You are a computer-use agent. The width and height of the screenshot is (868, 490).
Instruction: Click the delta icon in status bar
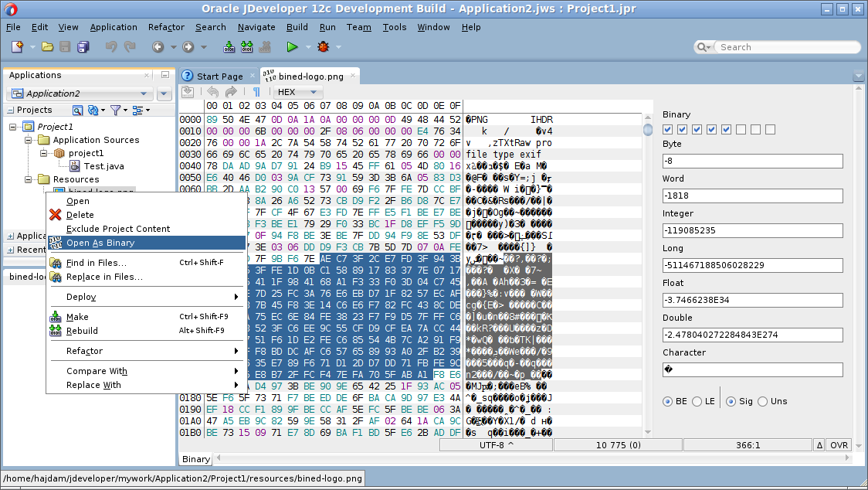click(819, 445)
